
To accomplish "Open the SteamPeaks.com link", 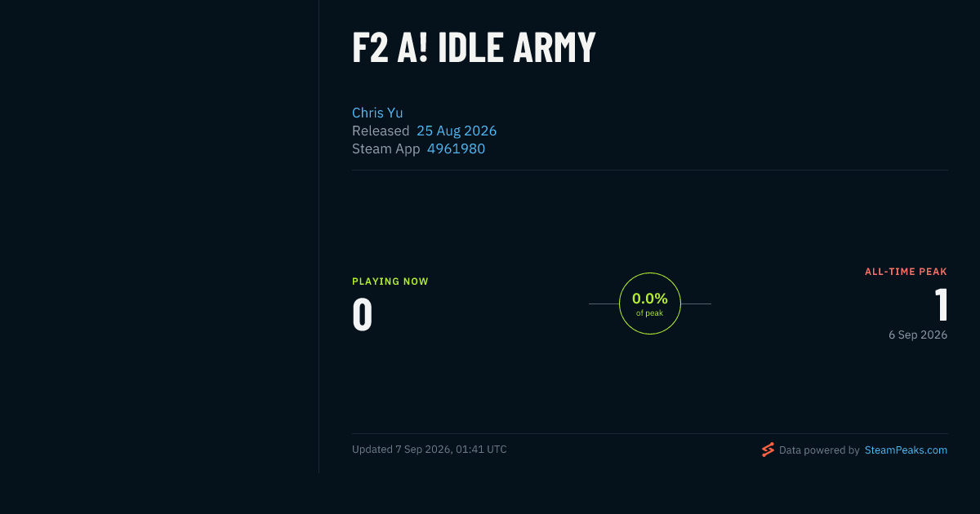I will point(906,450).
